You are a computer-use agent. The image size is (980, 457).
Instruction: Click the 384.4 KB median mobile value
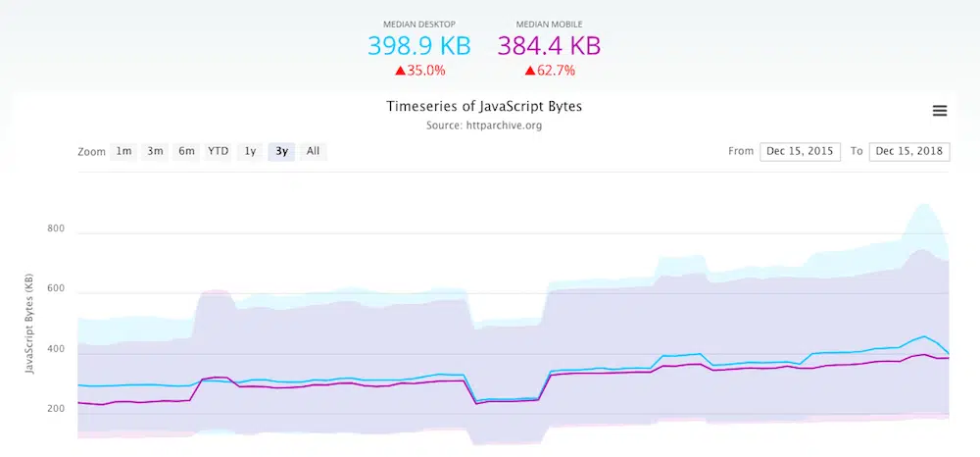click(549, 45)
